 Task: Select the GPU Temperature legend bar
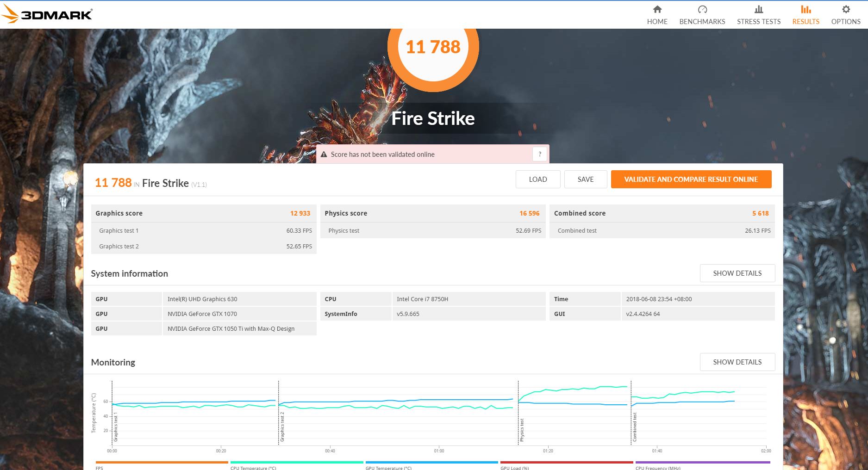coord(432,462)
